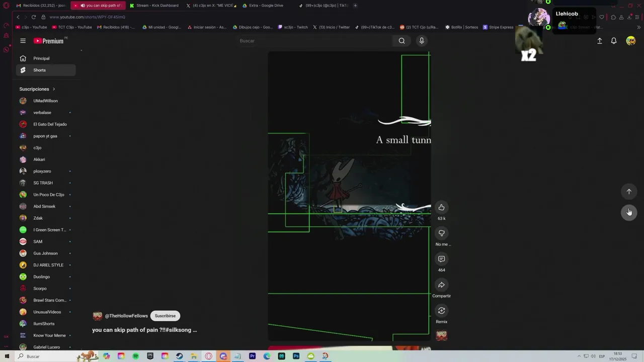The width and height of the screenshot is (644, 362).
Task: Open Premiere Pro from the taskbar
Action: 252,356
